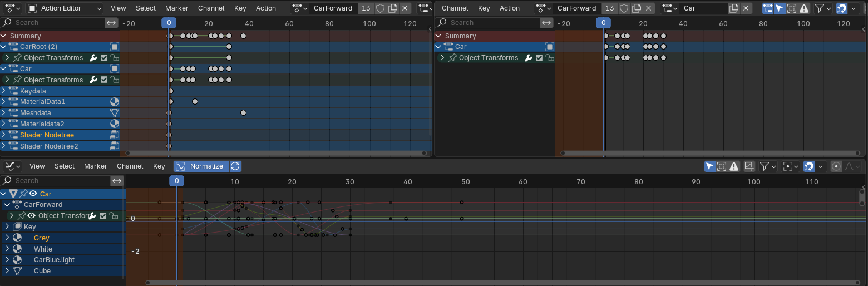Open Key menu in left dope sheet
The image size is (868, 286).
(240, 8)
